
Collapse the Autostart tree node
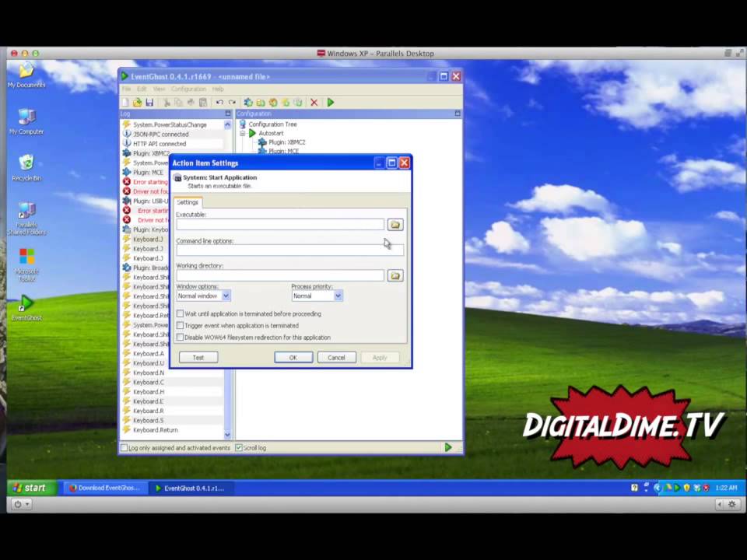point(243,133)
